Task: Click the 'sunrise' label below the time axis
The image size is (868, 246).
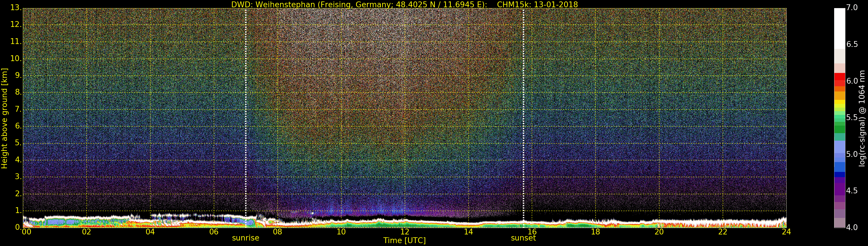Action: pyautogui.click(x=246, y=238)
